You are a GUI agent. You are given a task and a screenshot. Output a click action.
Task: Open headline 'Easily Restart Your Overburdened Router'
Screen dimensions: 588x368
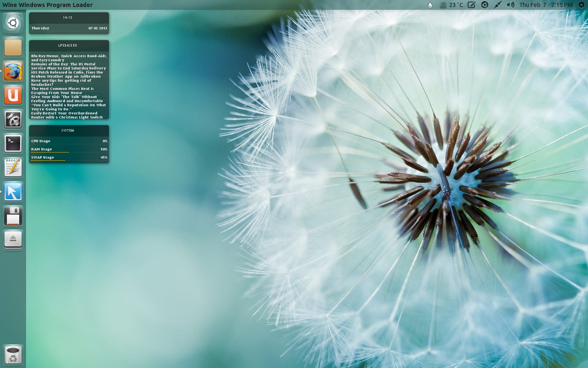coord(67,115)
